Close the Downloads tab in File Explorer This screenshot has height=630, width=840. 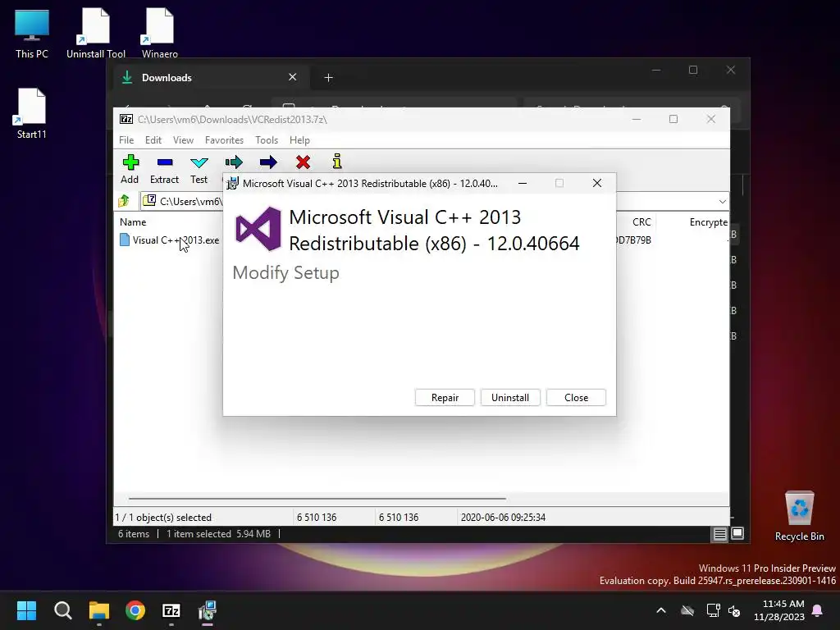pyautogui.click(x=293, y=77)
